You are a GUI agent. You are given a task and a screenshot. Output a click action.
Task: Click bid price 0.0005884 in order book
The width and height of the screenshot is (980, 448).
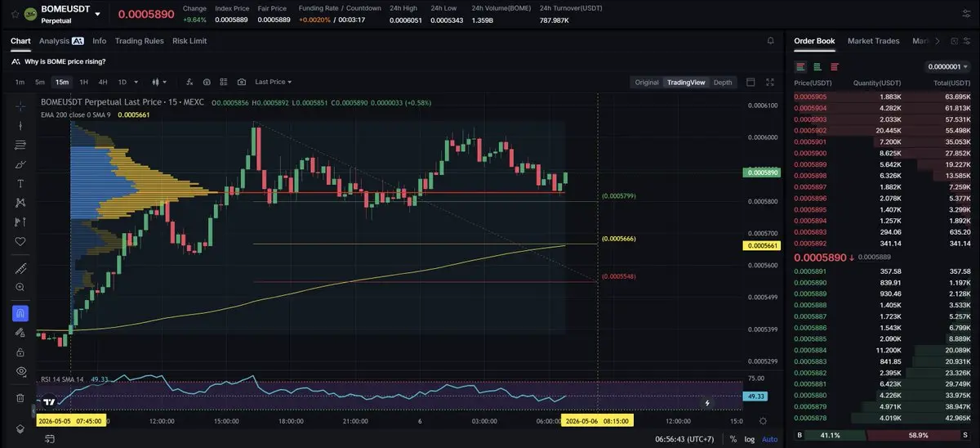click(810, 350)
